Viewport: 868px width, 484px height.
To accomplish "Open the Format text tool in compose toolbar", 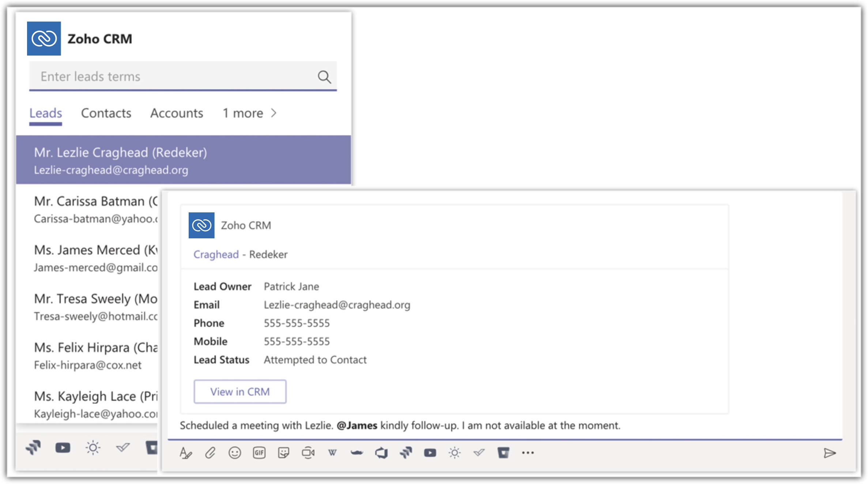I will [x=186, y=453].
